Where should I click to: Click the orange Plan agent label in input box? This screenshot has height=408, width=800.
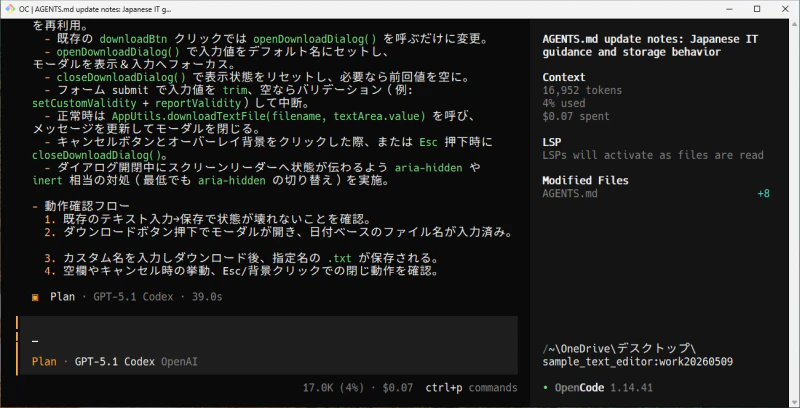click(x=44, y=362)
